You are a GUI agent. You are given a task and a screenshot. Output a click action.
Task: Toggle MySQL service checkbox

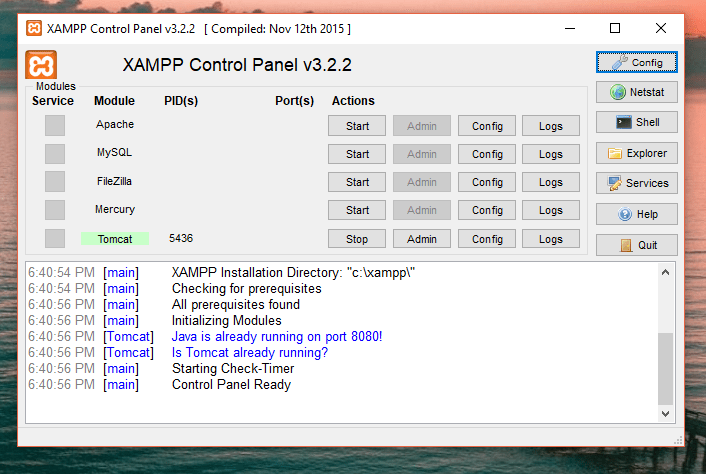coord(55,154)
